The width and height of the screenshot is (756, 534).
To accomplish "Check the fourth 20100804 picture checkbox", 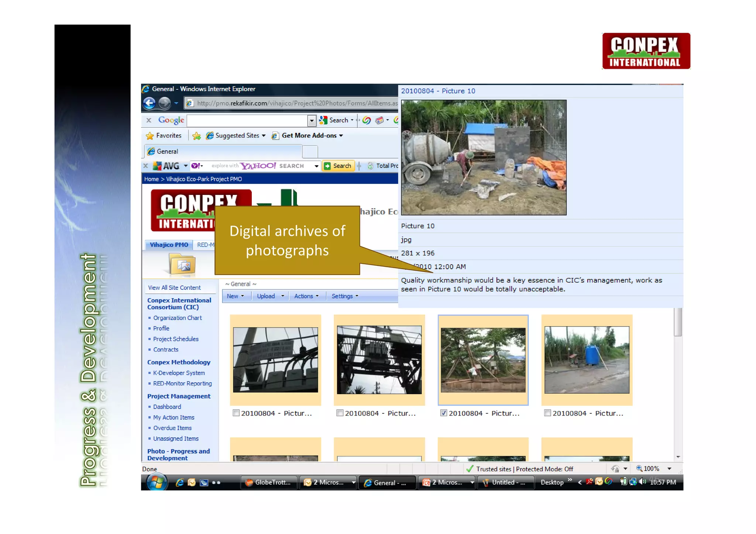I will (x=547, y=413).
